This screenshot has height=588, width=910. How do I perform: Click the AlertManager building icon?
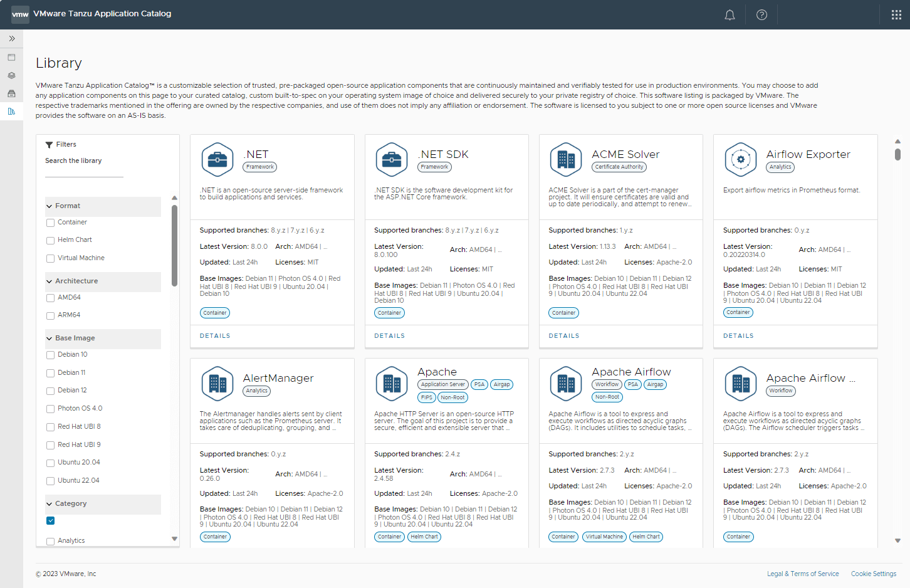pyautogui.click(x=217, y=383)
